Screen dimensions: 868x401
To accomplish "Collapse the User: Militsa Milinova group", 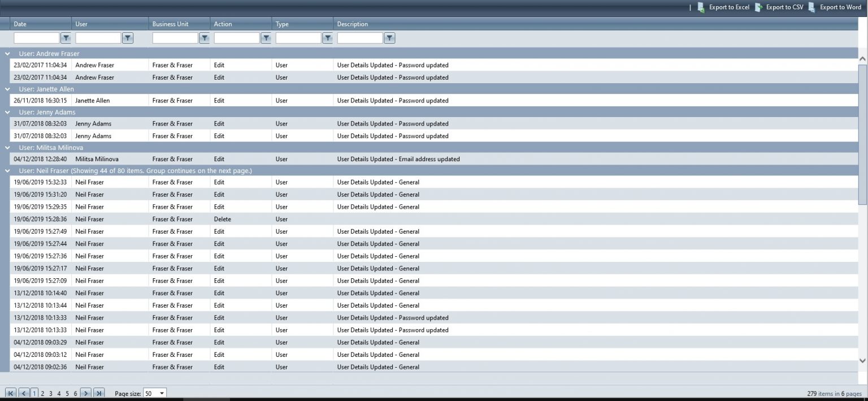I will 7,147.
